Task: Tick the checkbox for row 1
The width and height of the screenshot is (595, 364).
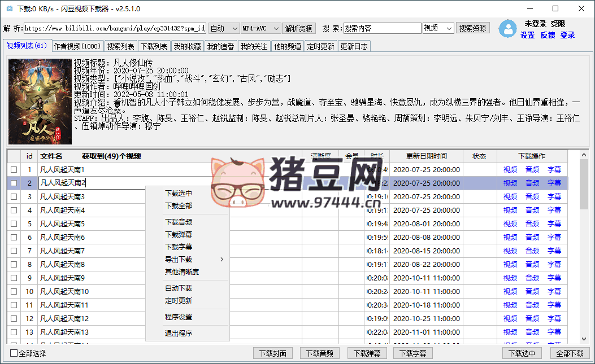Action: pyautogui.click(x=14, y=169)
